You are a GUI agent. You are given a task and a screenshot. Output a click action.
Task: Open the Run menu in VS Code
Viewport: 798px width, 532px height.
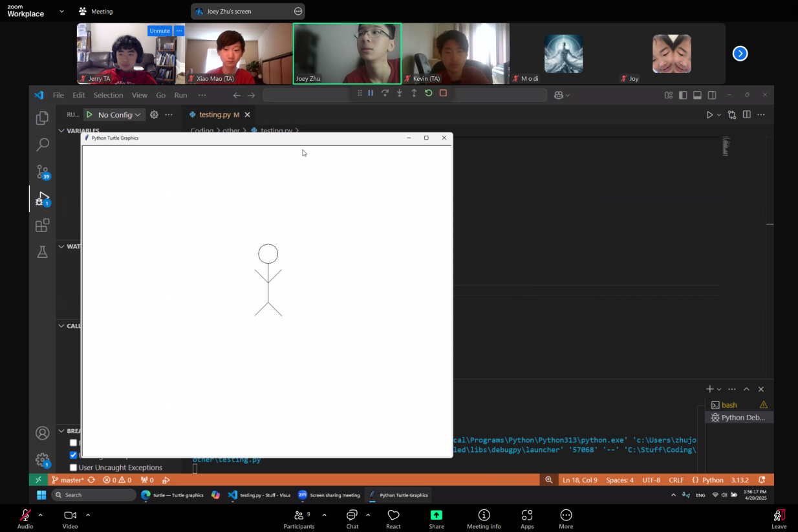tap(181, 95)
